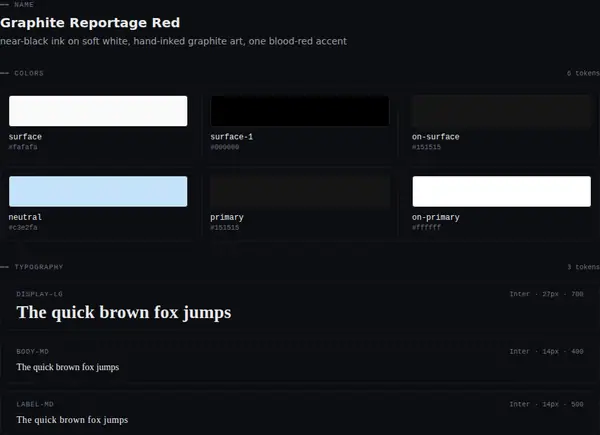The image size is (600, 435).
Task: Click the theme description subtitle text
Action: pyautogui.click(x=173, y=41)
